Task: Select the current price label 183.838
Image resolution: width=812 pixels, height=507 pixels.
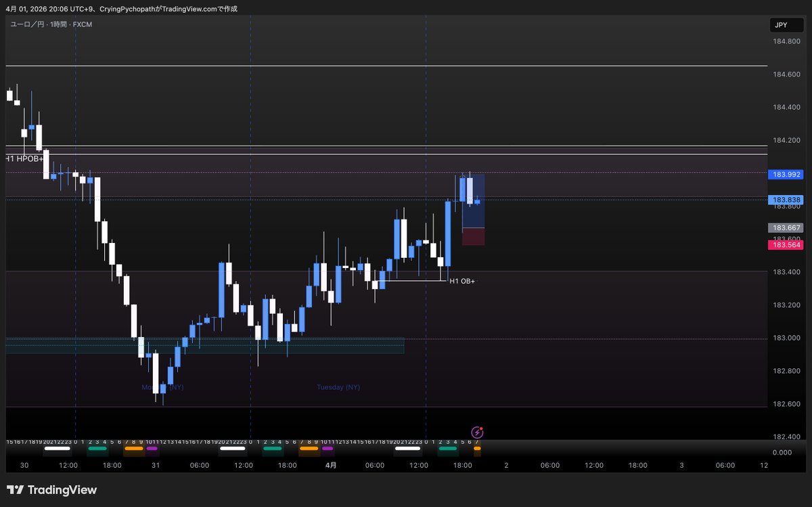Action: pyautogui.click(x=785, y=200)
